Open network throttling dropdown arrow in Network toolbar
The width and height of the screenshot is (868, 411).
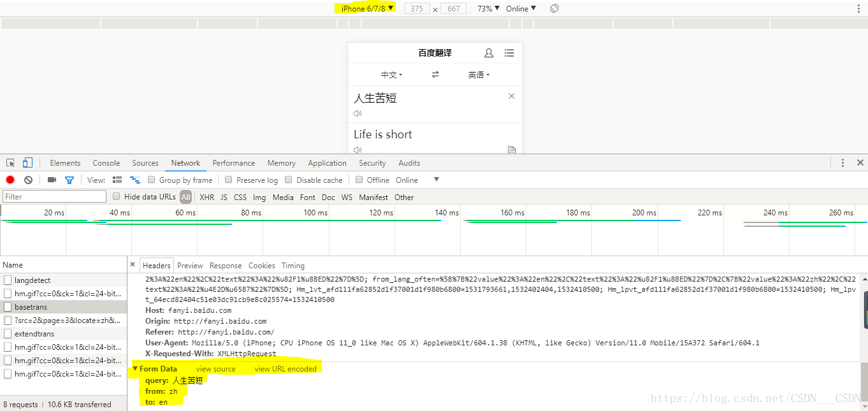pyautogui.click(x=437, y=180)
